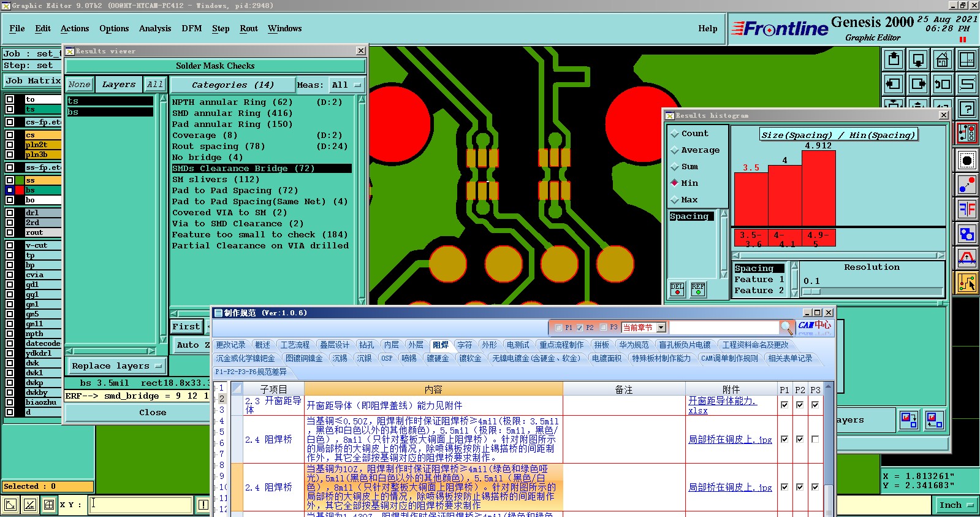This screenshot has width=980, height=517.
Task: Click the pan down arrow icon
Action: pos(918,59)
